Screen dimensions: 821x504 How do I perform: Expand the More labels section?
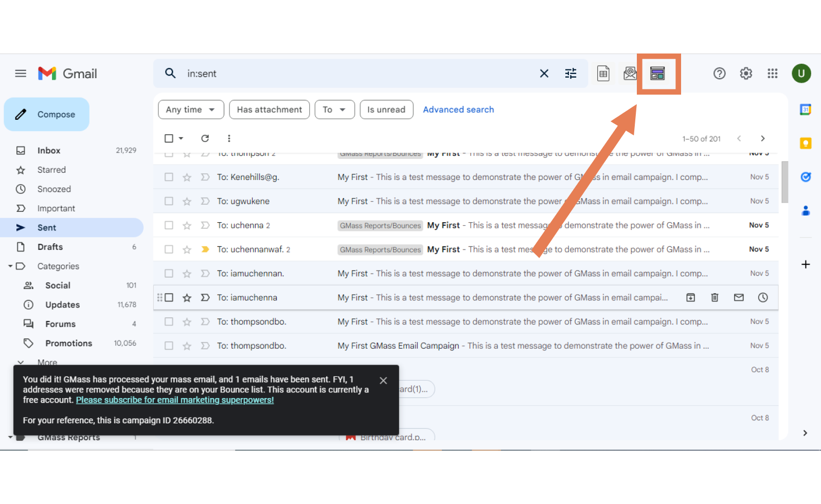tap(47, 362)
